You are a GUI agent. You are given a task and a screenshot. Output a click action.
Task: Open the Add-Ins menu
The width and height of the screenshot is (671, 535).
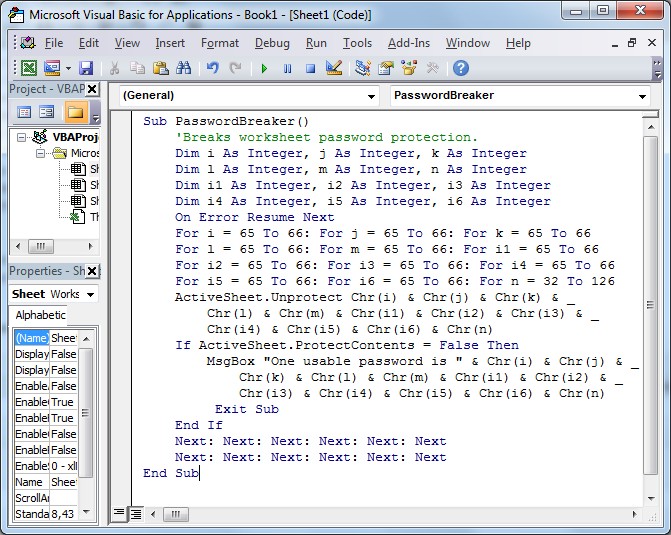pyautogui.click(x=409, y=43)
